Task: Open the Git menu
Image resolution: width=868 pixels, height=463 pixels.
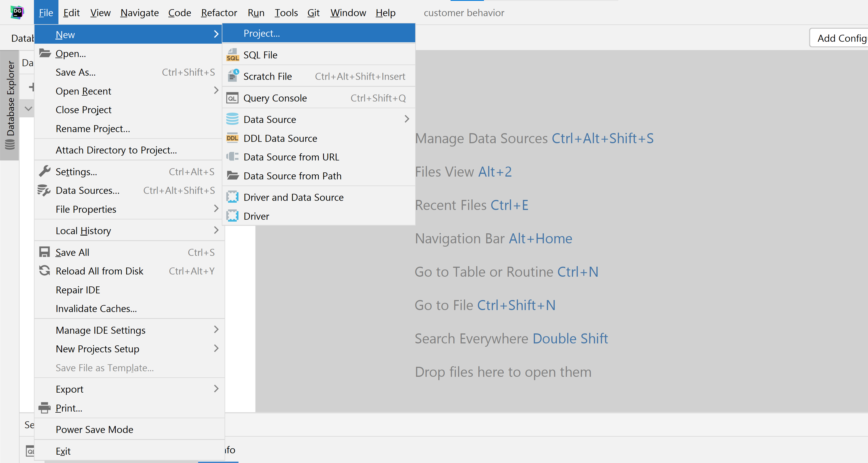Action: [x=313, y=13]
